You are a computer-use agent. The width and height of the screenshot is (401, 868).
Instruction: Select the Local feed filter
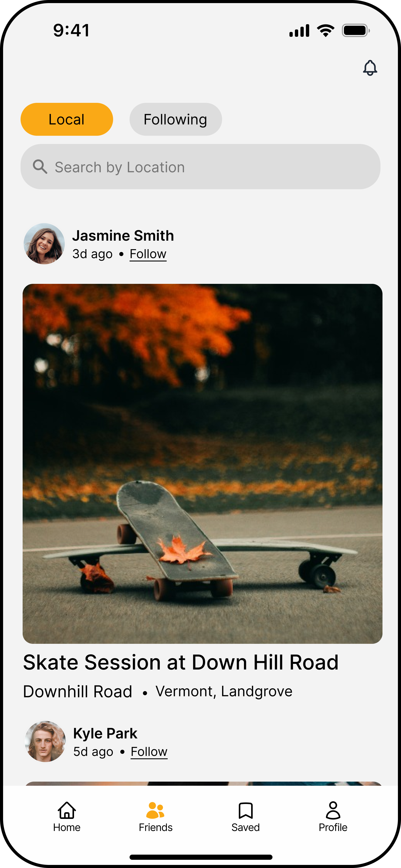67,119
